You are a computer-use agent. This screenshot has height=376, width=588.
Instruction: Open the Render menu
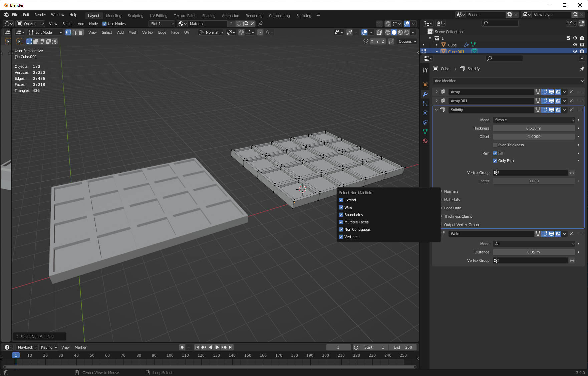[40, 15]
